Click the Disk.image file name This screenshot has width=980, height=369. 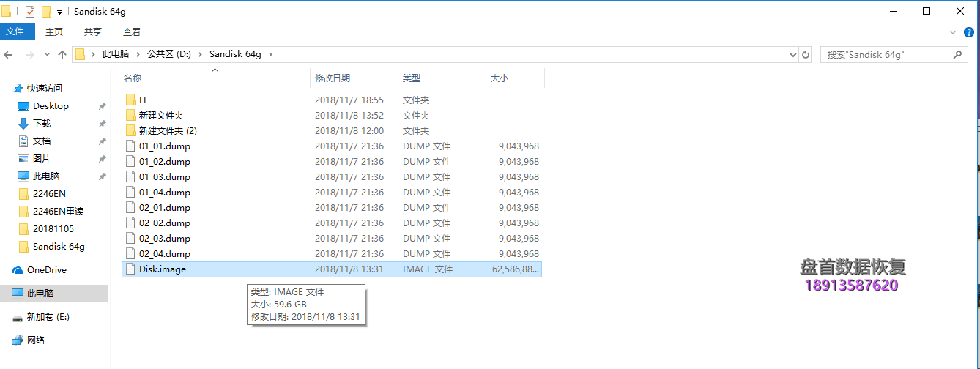click(x=163, y=269)
